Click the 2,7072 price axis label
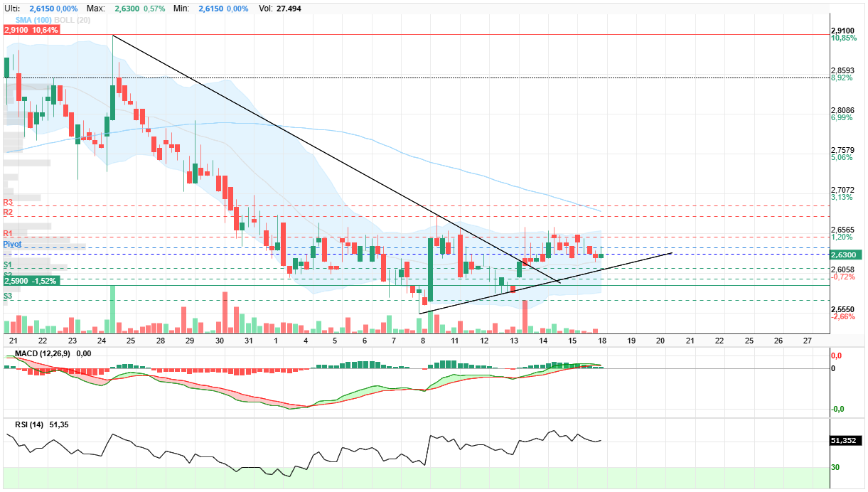 843,190
